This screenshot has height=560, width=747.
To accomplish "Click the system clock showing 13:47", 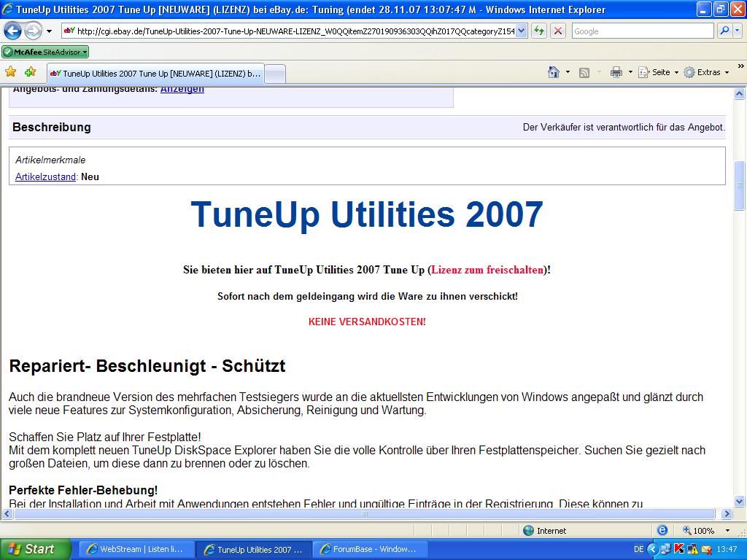I will point(727,549).
